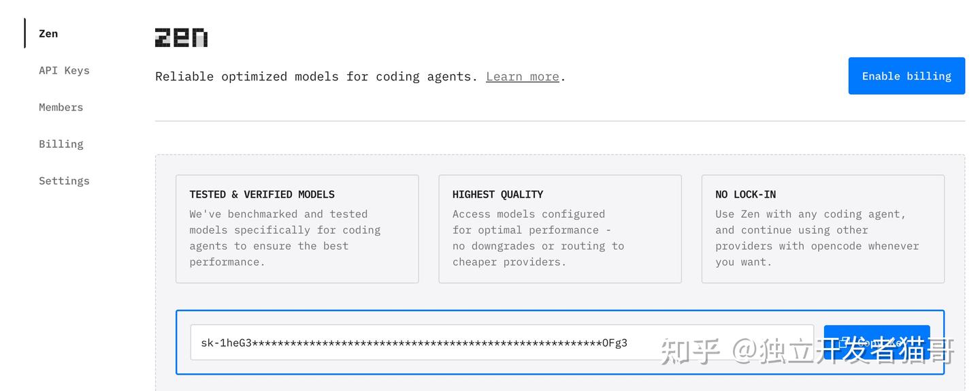The height and width of the screenshot is (391, 980).
Task: Click the No Lock-In card heading
Action: pyautogui.click(x=745, y=194)
